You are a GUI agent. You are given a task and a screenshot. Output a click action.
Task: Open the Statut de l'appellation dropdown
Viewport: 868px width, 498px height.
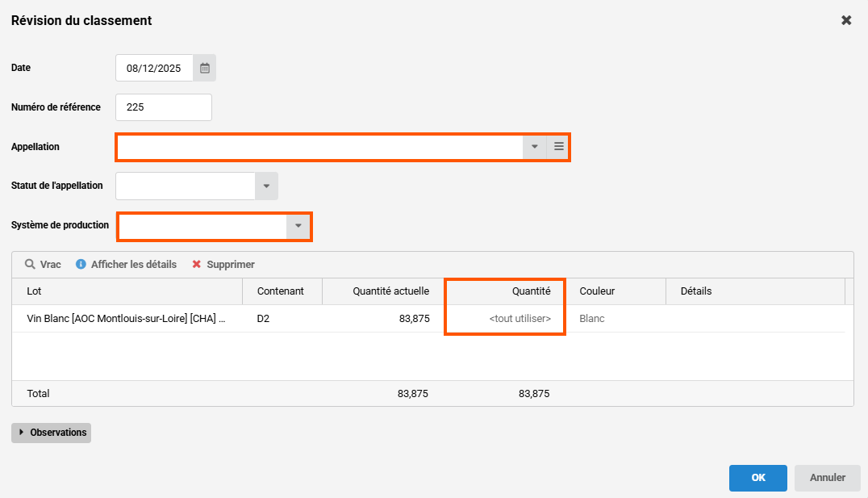(x=266, y=186)
